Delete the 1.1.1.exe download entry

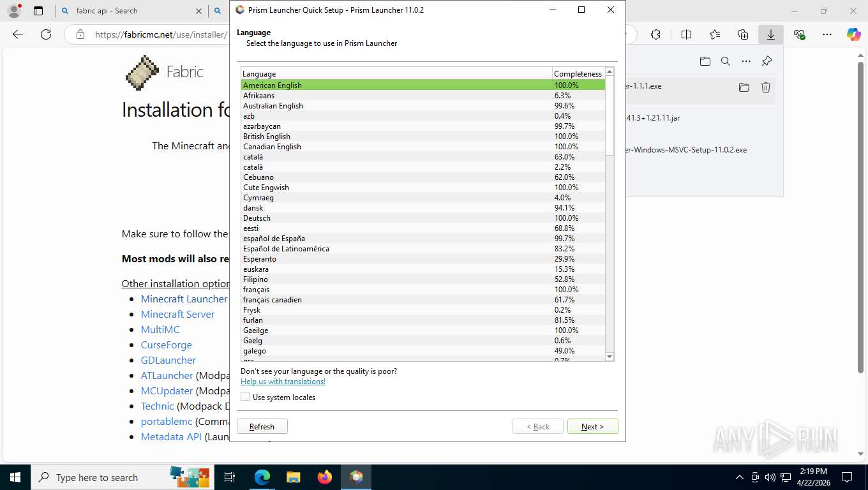(766, 87)
